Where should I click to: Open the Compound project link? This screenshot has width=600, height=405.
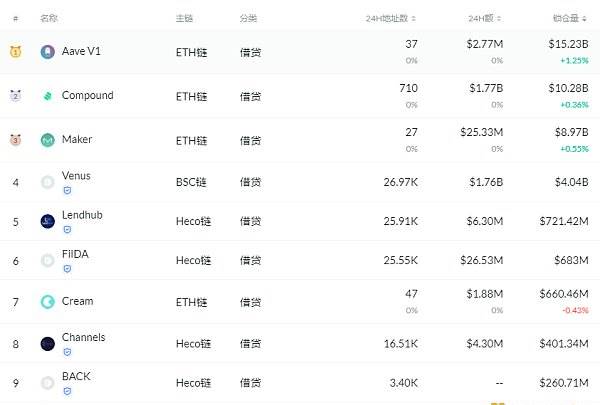[x=88, y=95]
